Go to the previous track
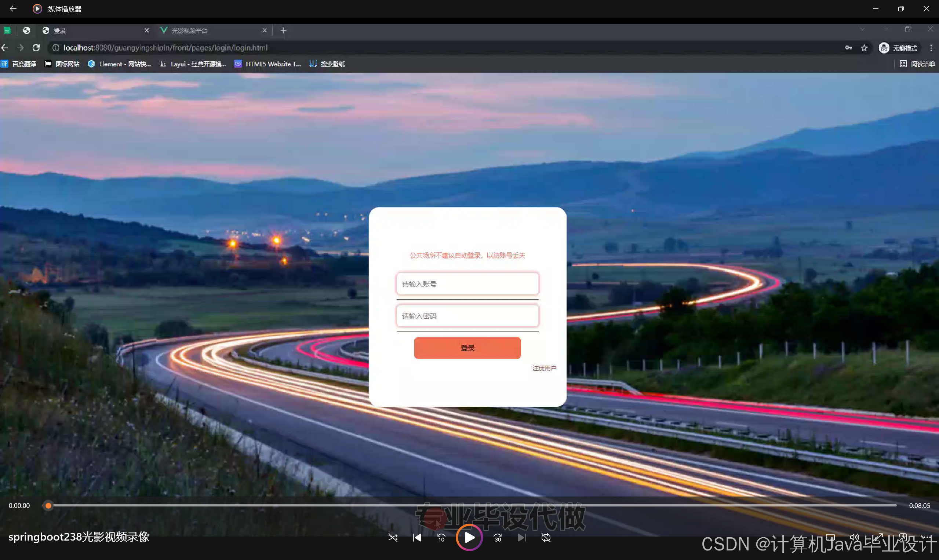 pos(417,537)
